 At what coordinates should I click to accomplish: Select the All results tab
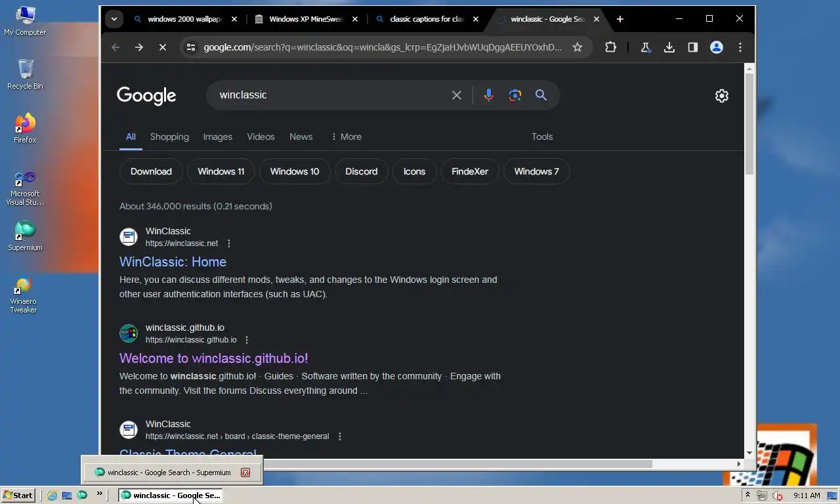pyautogui.click(x=131, y=136)
